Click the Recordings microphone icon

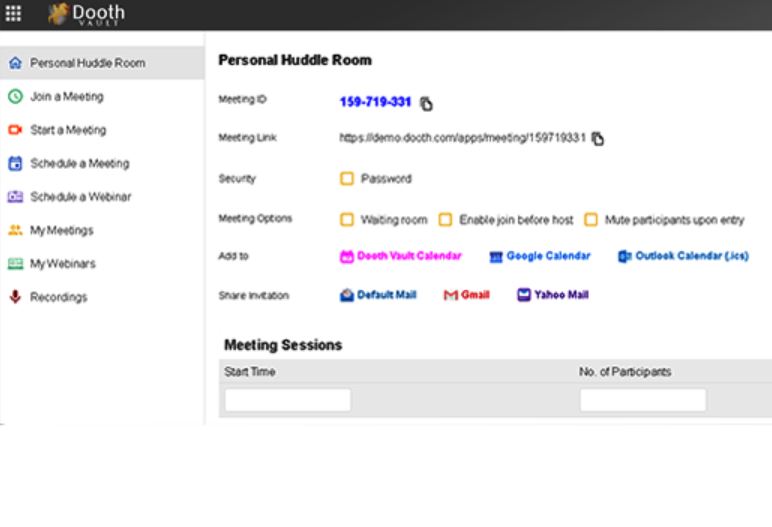click(15, 297)
